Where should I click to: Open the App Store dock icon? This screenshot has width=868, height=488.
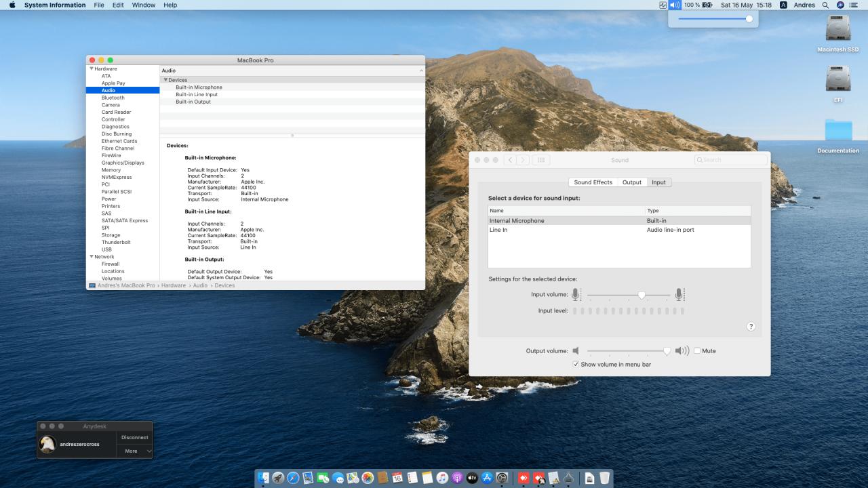point(487,478)
